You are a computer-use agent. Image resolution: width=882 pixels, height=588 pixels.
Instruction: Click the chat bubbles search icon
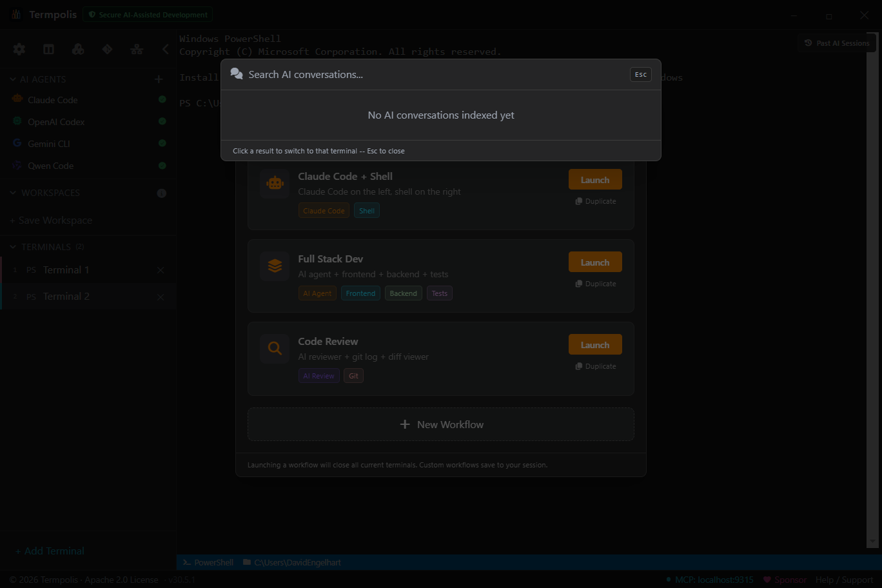pos(237,74)
